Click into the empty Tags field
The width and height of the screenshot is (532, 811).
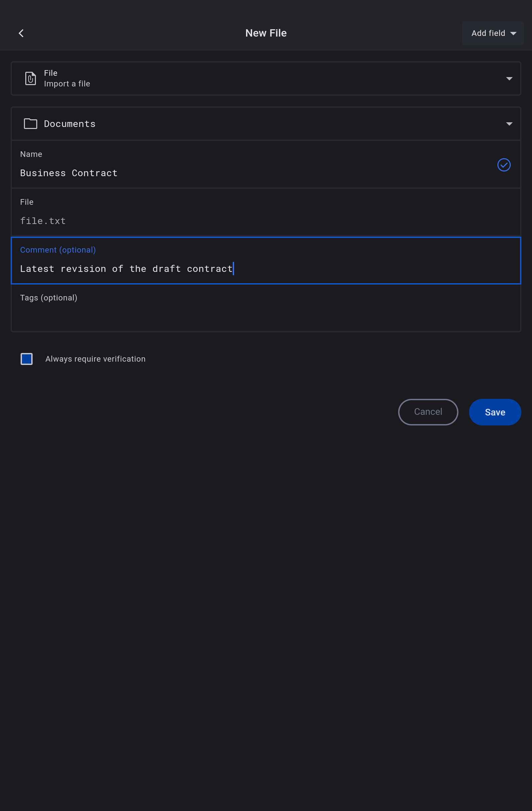click(266, 315)
